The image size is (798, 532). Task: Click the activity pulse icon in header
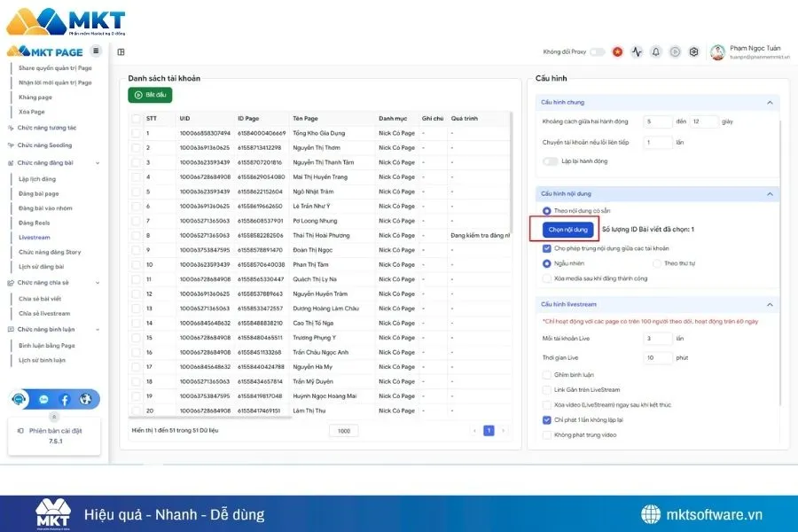[x=637, y=52]
